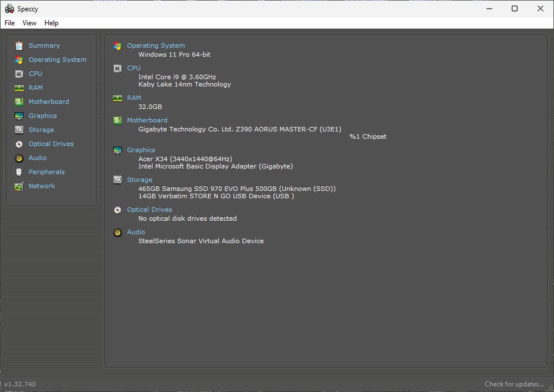Image resolution: width=554 pixels, height=392 pixels.
Task: Click the memory icon beside RAM heading in summary
Action: point(118,98)
